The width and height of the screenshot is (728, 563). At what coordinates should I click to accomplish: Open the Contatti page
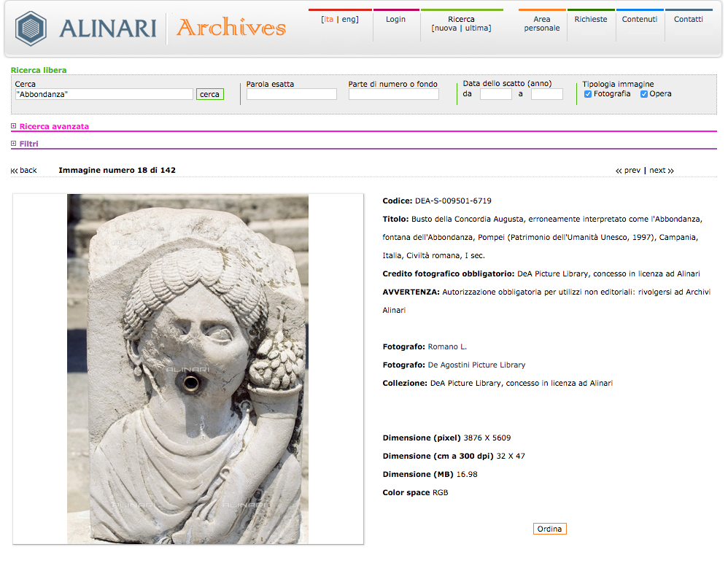click(688, 20)
